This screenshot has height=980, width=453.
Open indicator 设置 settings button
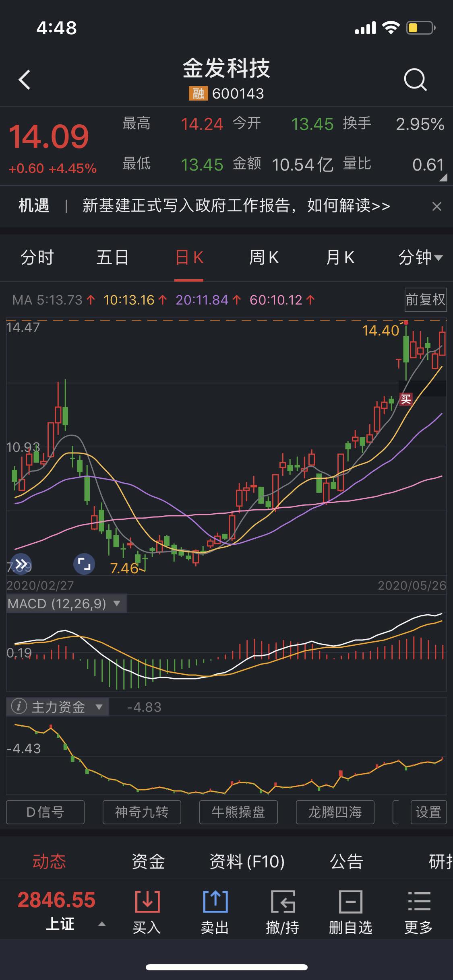pyautogui.click(x=428, y=812)
